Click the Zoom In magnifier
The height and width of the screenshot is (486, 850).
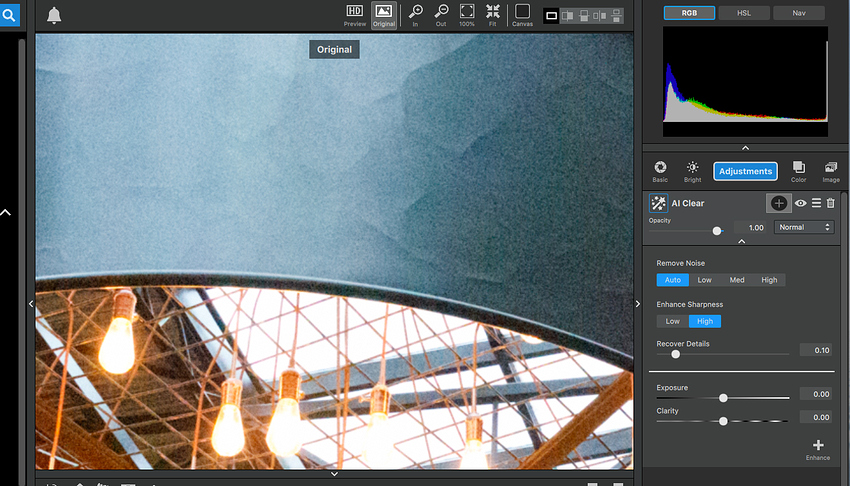pos(415,13)
